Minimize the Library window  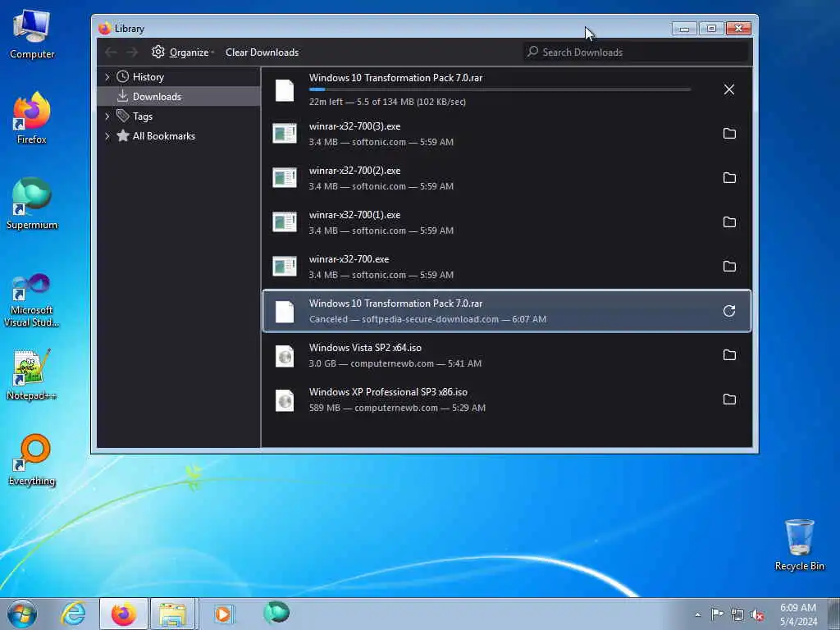point(684,29)
